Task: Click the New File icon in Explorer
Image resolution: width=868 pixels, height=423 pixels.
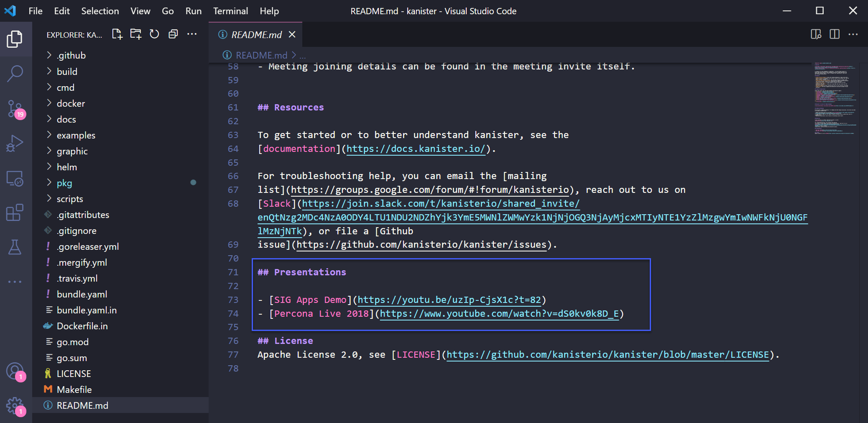Action: point(117,34)
